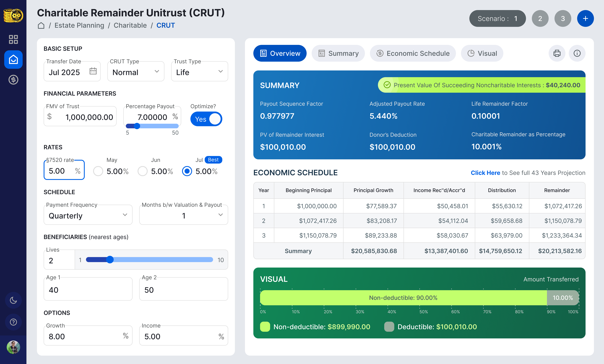Click the home breadcrumb icon
This screenshot has height=364, width=604.
41,25
